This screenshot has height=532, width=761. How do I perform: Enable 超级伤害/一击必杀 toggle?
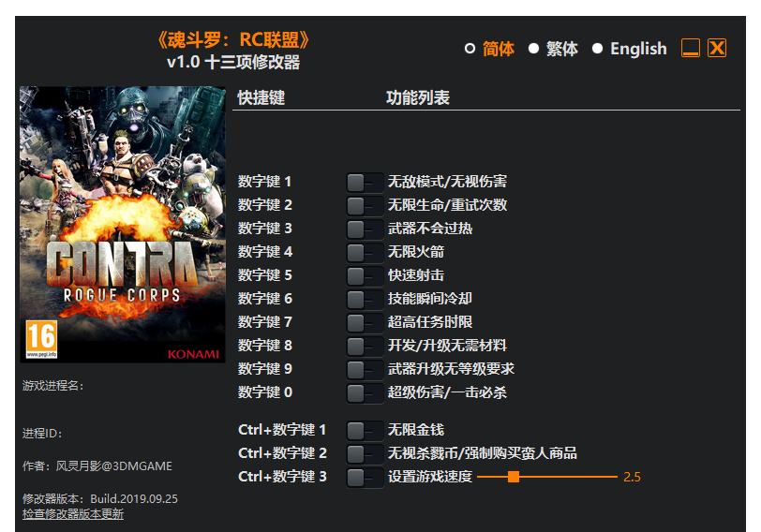(x=365, y=392)
